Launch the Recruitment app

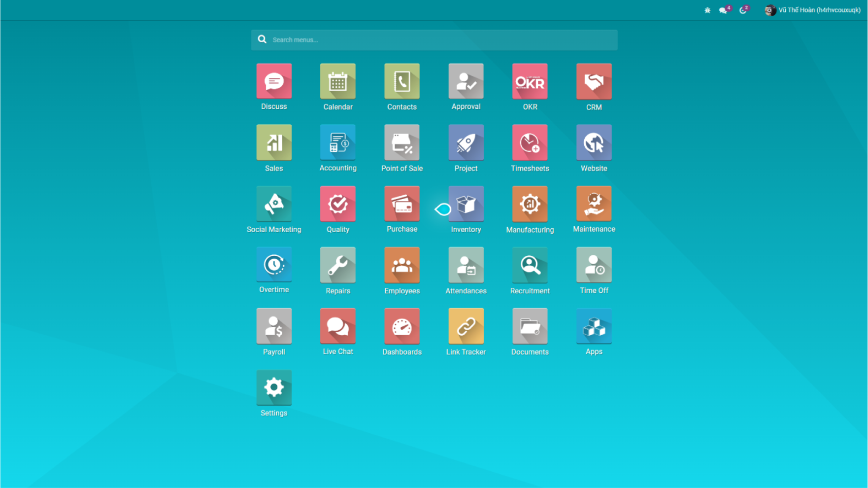pyautogui.click(x=530, y=265)
